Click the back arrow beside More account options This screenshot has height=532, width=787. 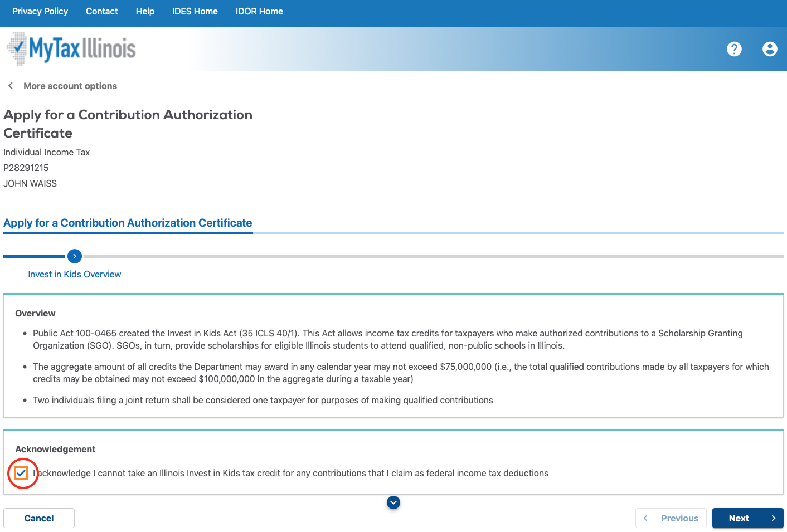coord(11,86)
